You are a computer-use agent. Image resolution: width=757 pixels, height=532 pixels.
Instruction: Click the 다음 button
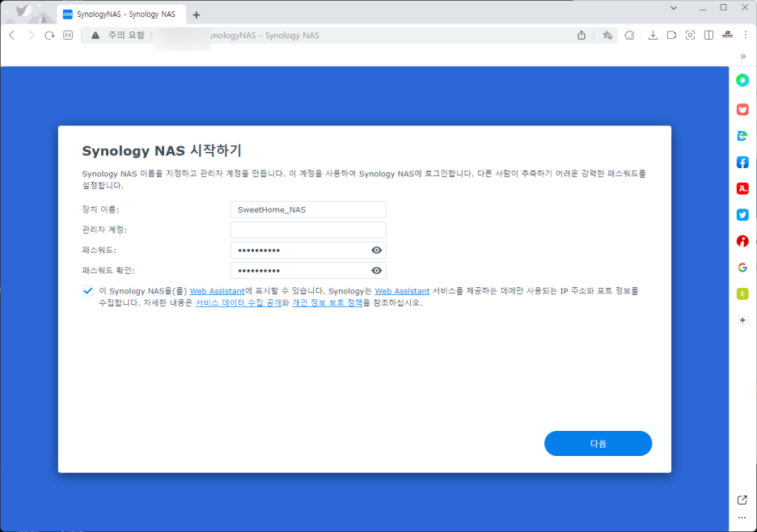[598, 443]
